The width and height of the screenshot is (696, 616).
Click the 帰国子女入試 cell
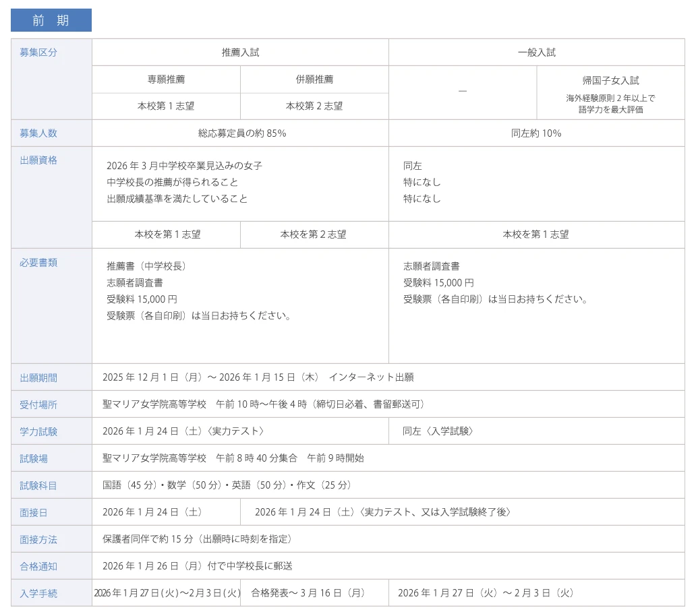click(610, 80)
